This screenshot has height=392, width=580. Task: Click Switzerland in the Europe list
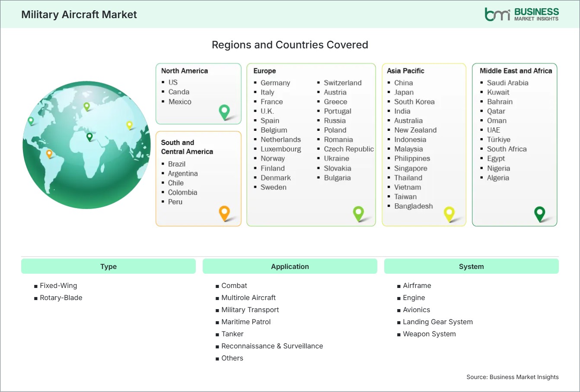point(343,83)
